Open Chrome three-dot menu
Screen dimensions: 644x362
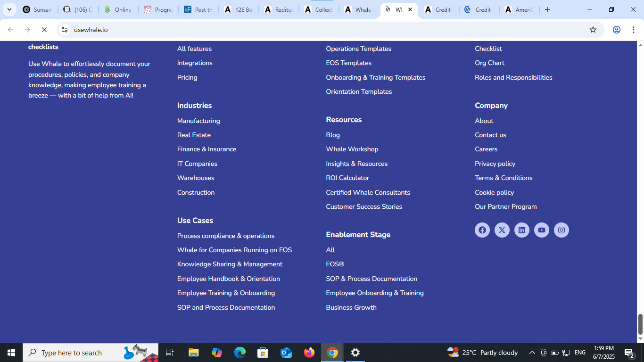point(633,30)
